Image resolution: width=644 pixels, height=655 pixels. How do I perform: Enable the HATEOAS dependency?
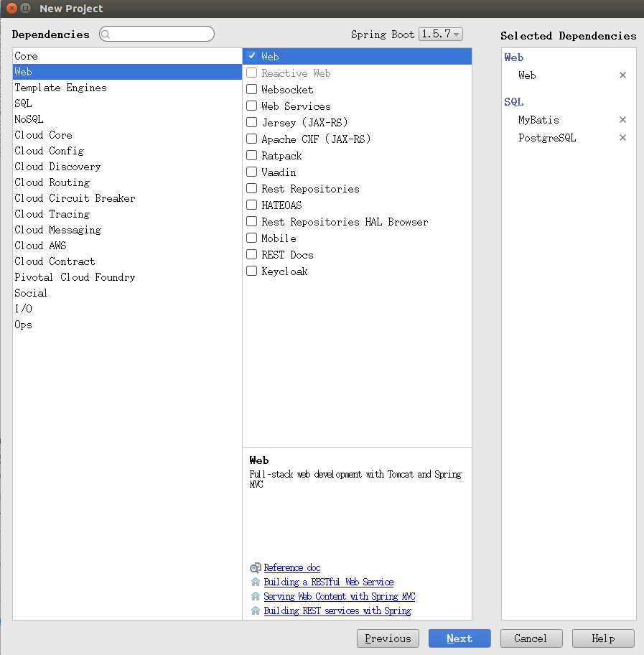251,205
